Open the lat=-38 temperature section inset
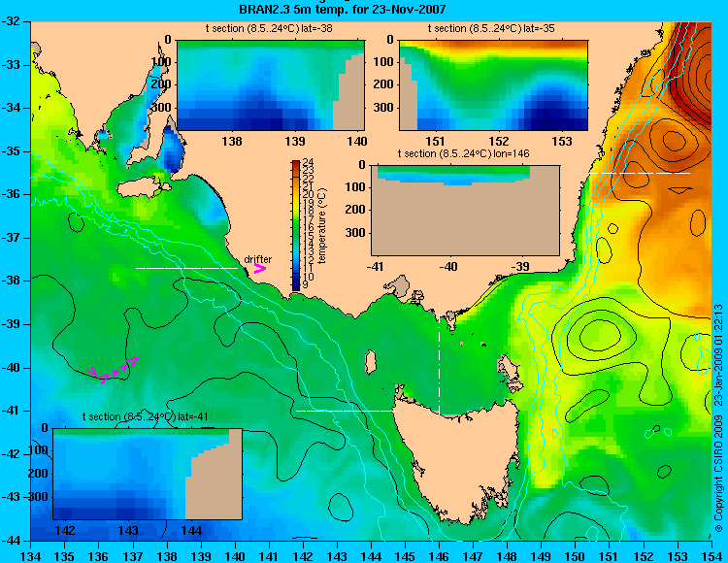This screenshot has width=728, height=563. tap(271, 85)
